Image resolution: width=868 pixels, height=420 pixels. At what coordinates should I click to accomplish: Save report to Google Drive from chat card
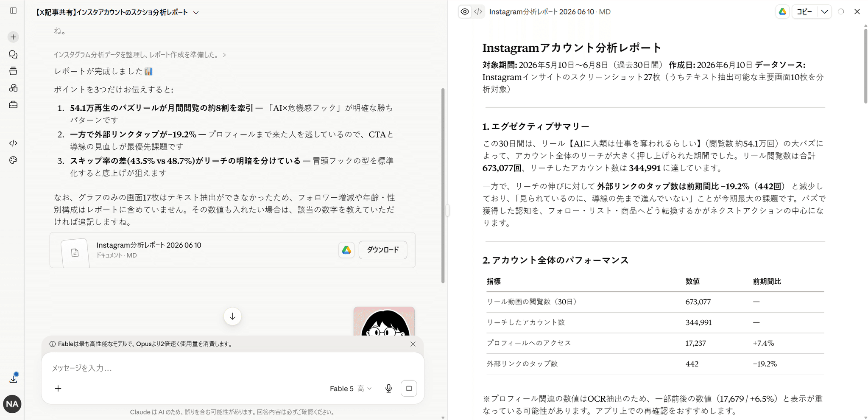[x=346, y=250]
